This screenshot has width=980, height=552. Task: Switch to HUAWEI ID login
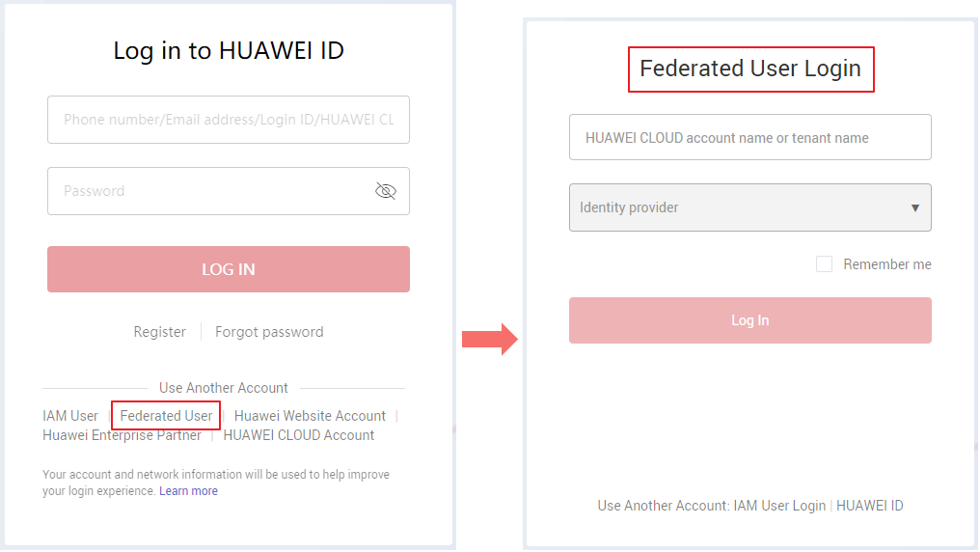870,506
